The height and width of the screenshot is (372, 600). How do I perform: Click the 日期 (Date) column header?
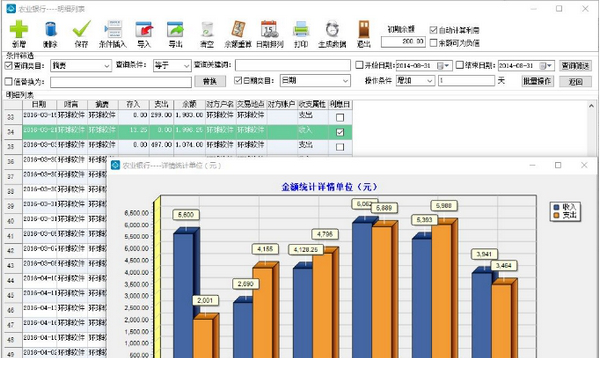tap(39, 104)
